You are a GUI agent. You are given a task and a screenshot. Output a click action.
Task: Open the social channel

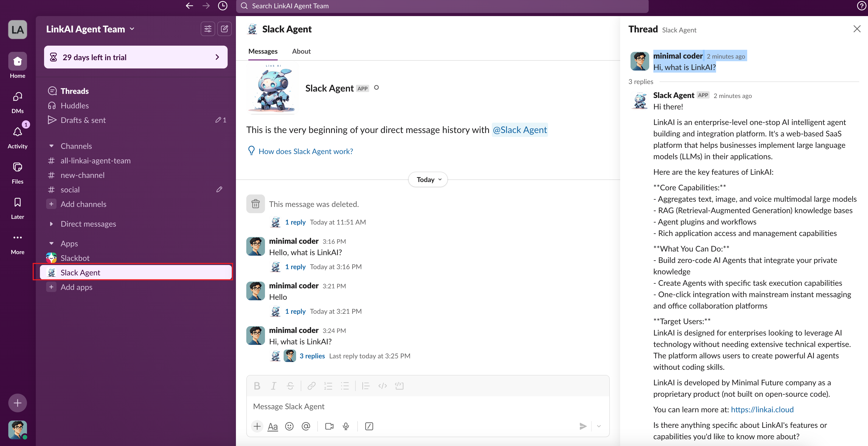(136, 190)
